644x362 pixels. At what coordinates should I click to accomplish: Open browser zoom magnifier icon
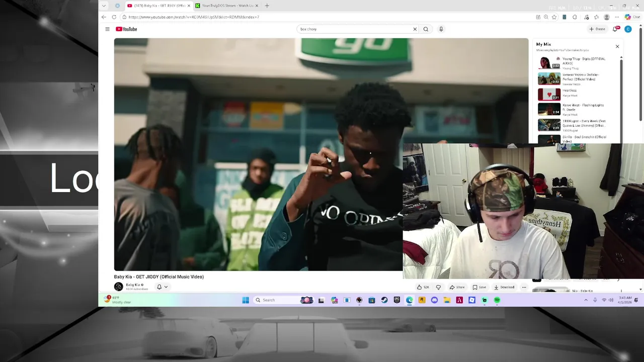(546, 17)
